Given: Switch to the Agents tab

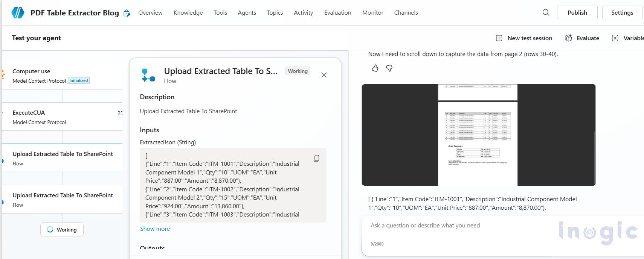Looking at the screenshot, I should (x=247, y=12).
